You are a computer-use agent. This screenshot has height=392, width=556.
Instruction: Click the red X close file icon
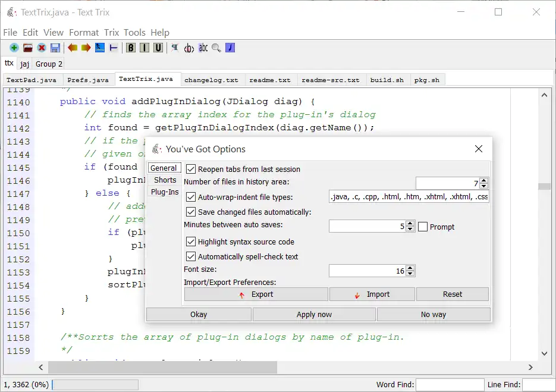click(x=42, y=48)
